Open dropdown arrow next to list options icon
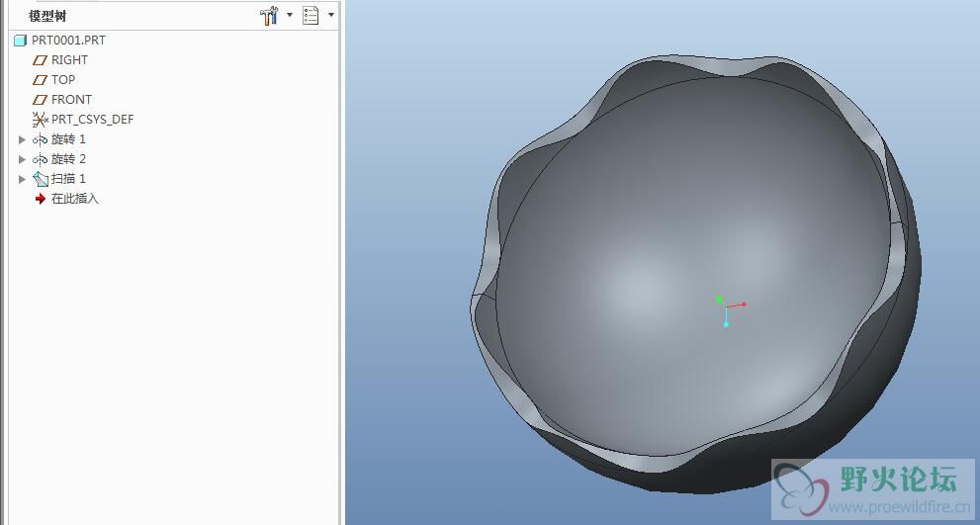 pyautogui.click(x=330, y=15)
